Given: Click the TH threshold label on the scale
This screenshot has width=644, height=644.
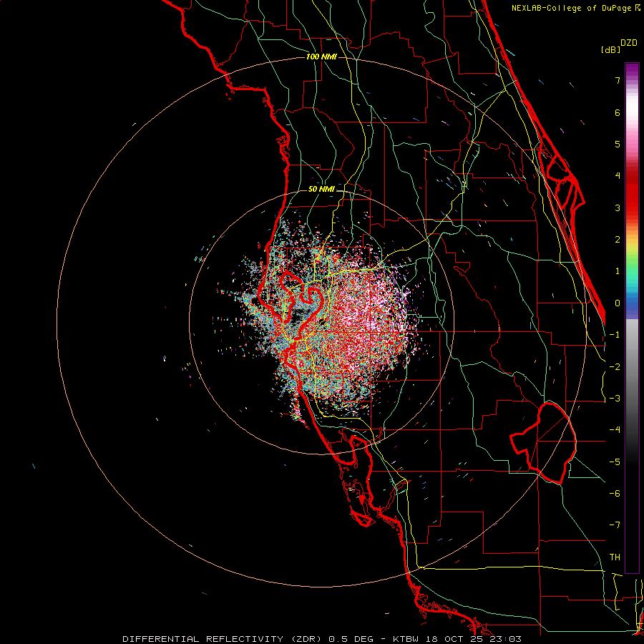Looking at the screenshot, I should pos(615,557).
